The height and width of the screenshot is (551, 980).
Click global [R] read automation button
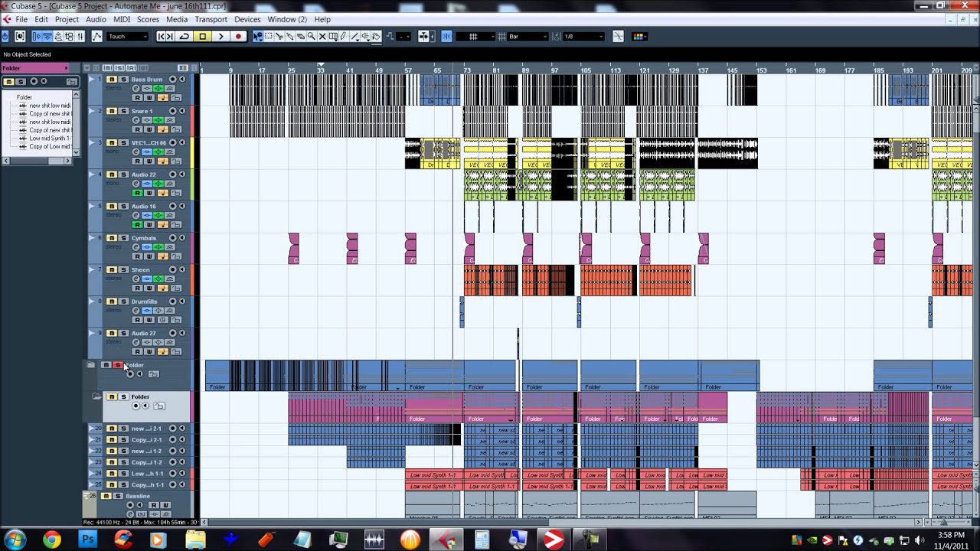click(x=130, y=68)
